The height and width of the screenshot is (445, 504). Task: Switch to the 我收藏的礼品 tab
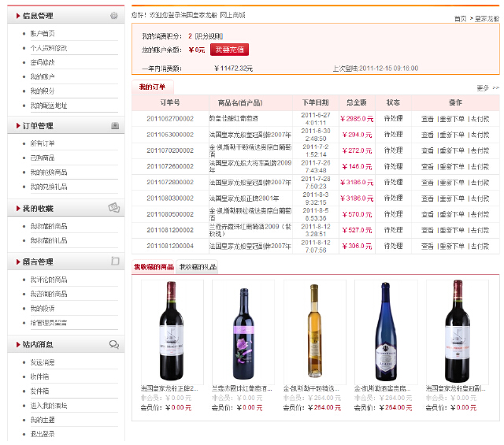coord(197,267)
